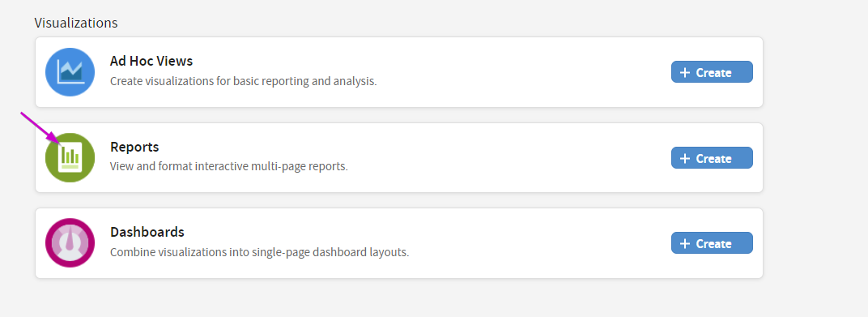Select the Ad Hoc Views description text
The image size is (868, 317).
[244, 81]
